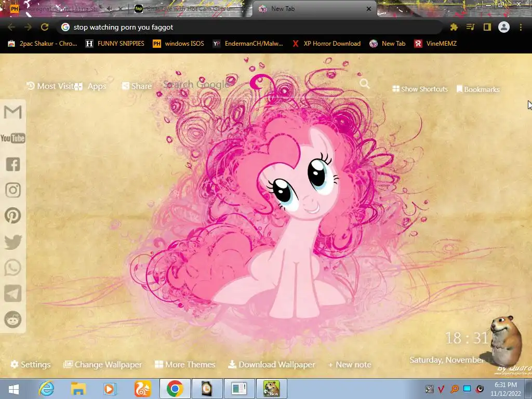
Task: Open the Apps menu on the new tab page
Action: [91, 86]
